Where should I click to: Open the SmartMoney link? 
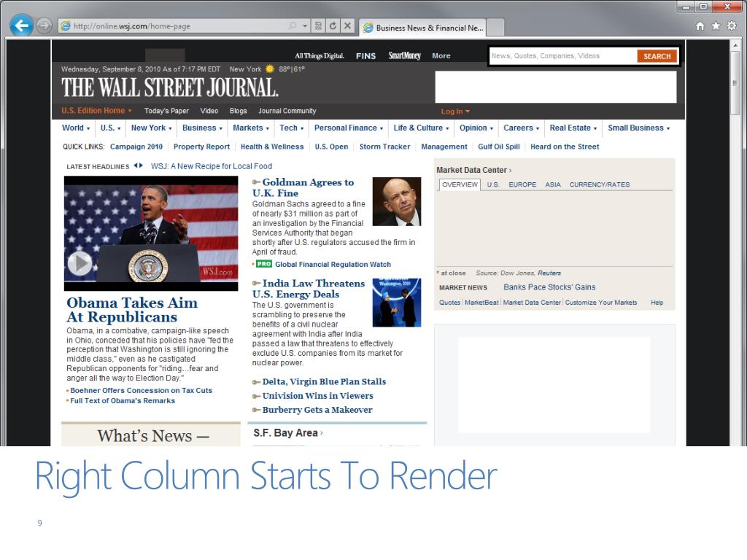click(x=404, y=55)
